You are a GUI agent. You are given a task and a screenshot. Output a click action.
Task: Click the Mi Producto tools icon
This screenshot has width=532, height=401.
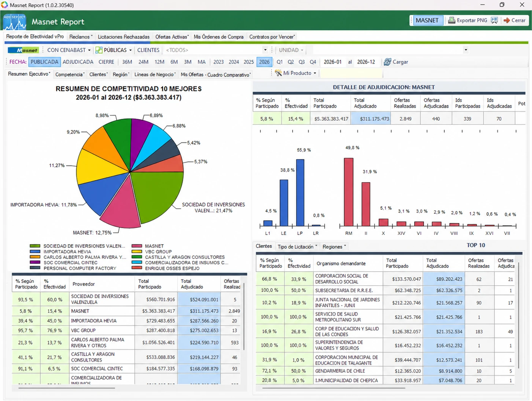pos(278,73)
